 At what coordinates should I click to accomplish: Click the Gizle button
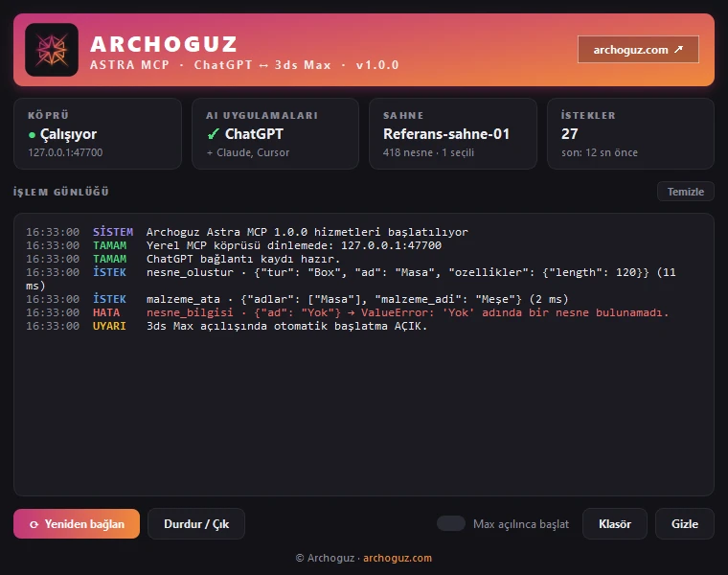click(684, 524)
